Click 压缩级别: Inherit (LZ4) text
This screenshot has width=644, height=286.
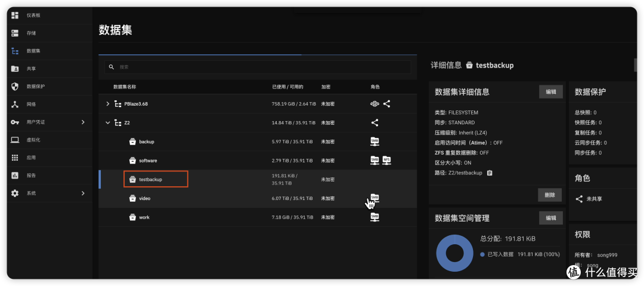(461, 133)
